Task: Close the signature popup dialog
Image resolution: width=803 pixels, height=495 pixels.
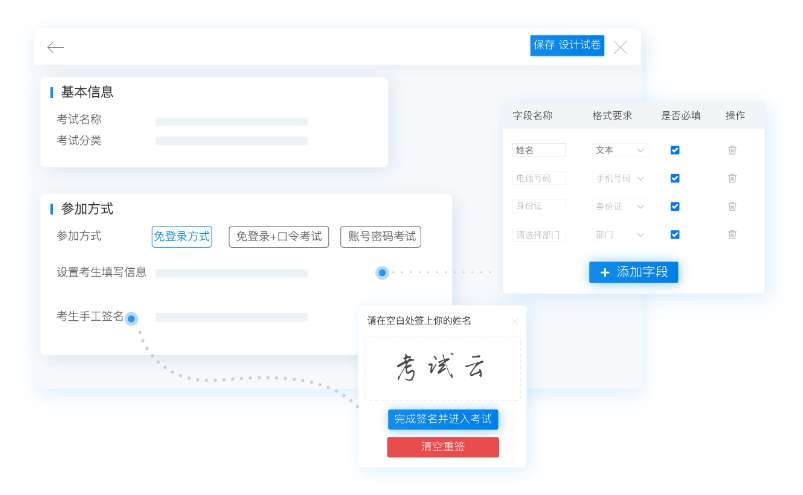Action: 515,321
